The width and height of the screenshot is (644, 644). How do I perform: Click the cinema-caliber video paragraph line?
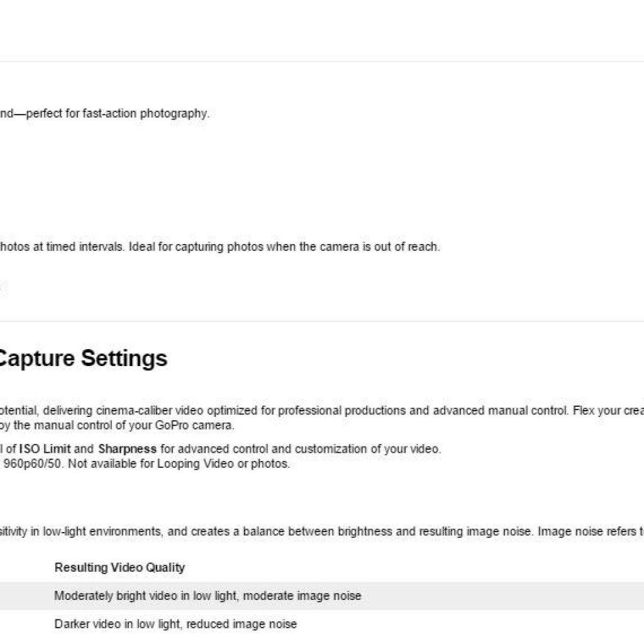(322, 411)
